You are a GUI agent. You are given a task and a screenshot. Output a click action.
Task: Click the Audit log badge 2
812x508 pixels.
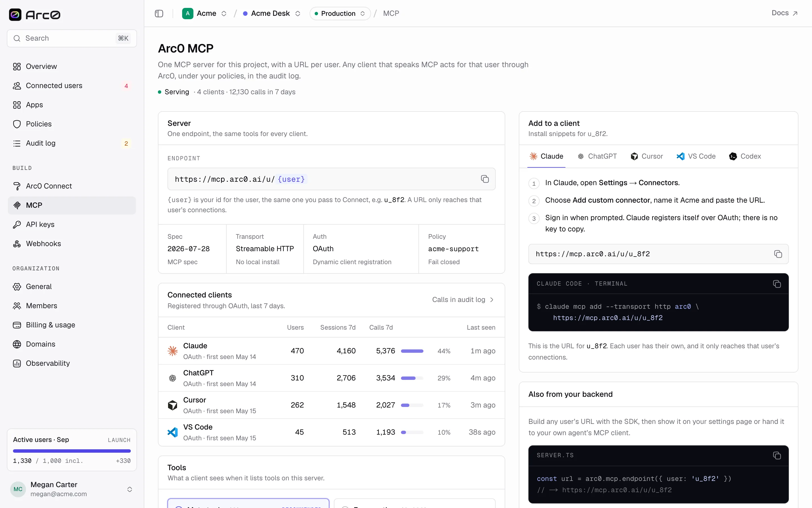tap(126, 143)
